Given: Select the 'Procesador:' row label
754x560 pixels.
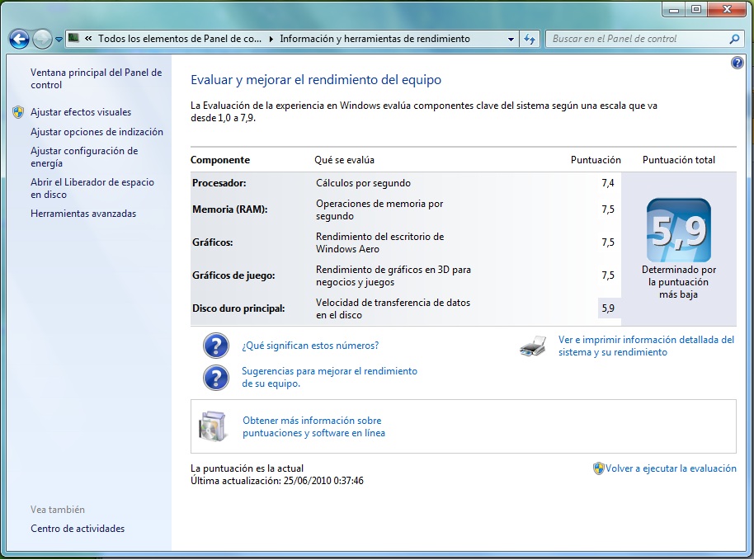Looking at the screenshot, I should [x=219, y=182].
